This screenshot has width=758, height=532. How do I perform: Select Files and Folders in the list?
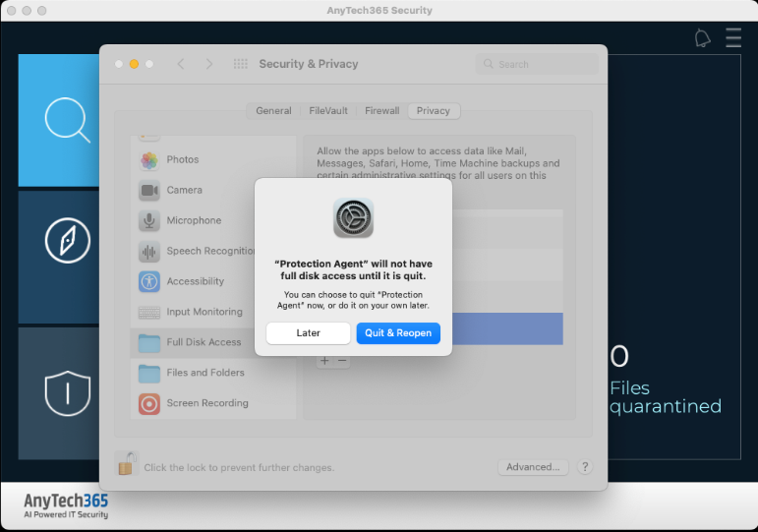213,374
